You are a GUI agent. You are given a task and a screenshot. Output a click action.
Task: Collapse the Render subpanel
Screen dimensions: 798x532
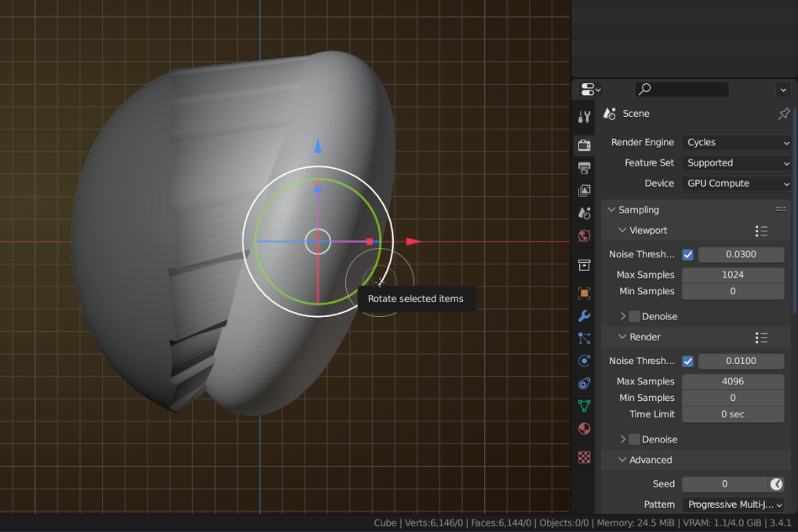coord(622,337)
